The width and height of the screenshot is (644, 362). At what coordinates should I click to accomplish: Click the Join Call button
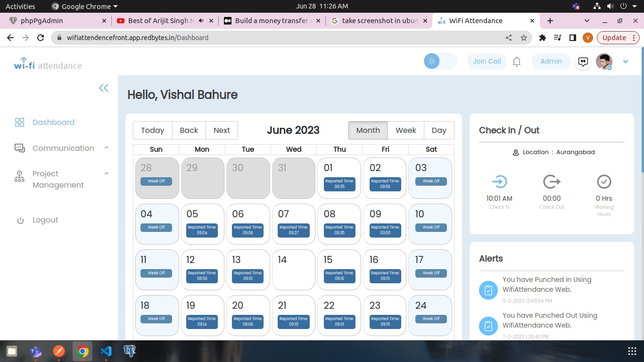tap(487, 61)
